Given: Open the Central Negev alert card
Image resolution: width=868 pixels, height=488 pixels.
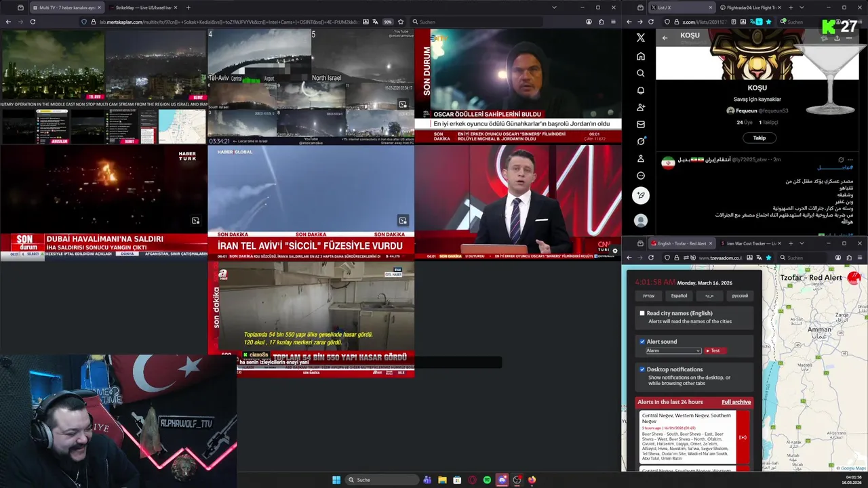Looking at the screenshot, I should [x=694, y=437].
